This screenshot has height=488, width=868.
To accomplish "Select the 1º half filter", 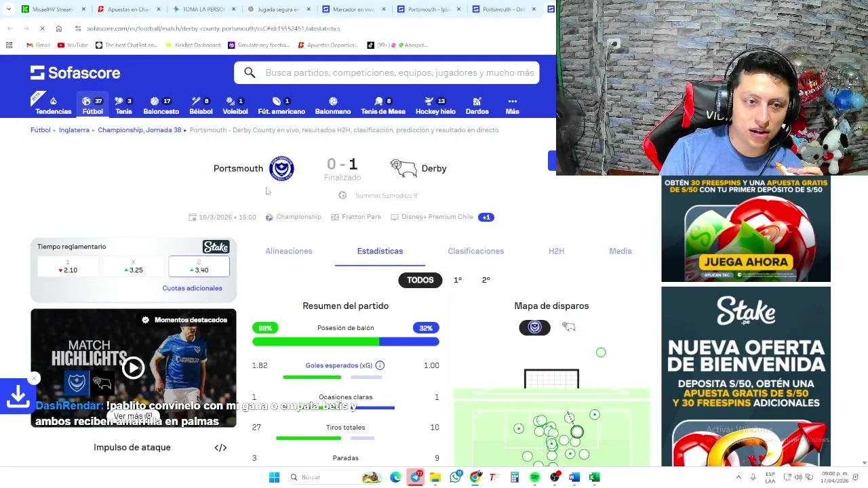I will point(458,280).
